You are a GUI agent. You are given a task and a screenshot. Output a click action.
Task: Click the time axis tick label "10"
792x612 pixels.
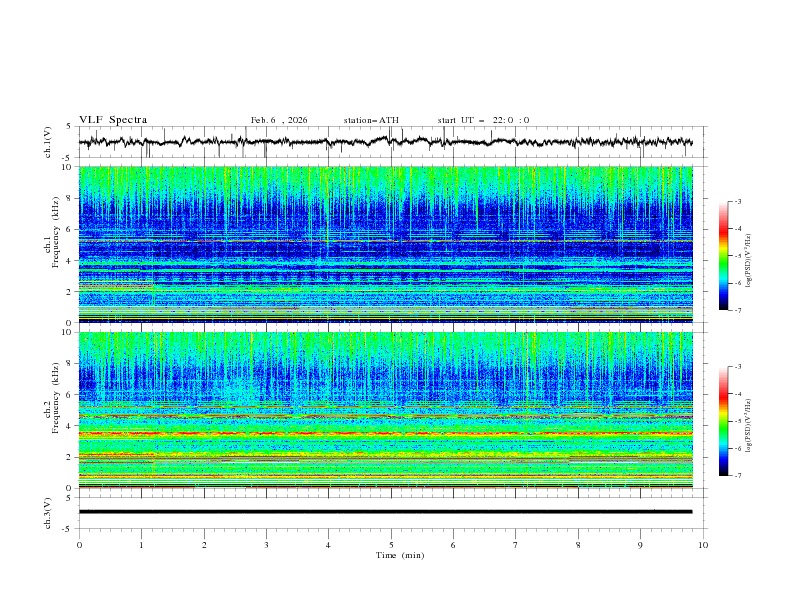(x=703, y=545)
